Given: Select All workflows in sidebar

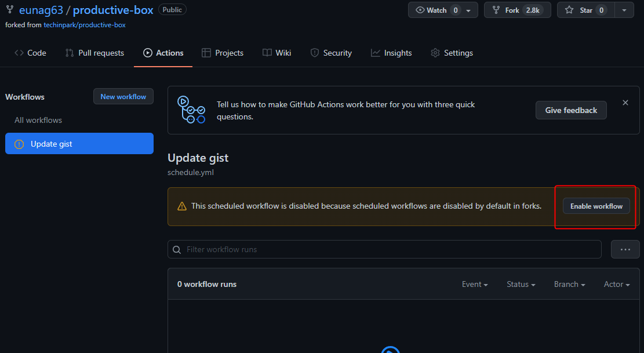Looking at the screenshot, I should [x=38, y=120].
